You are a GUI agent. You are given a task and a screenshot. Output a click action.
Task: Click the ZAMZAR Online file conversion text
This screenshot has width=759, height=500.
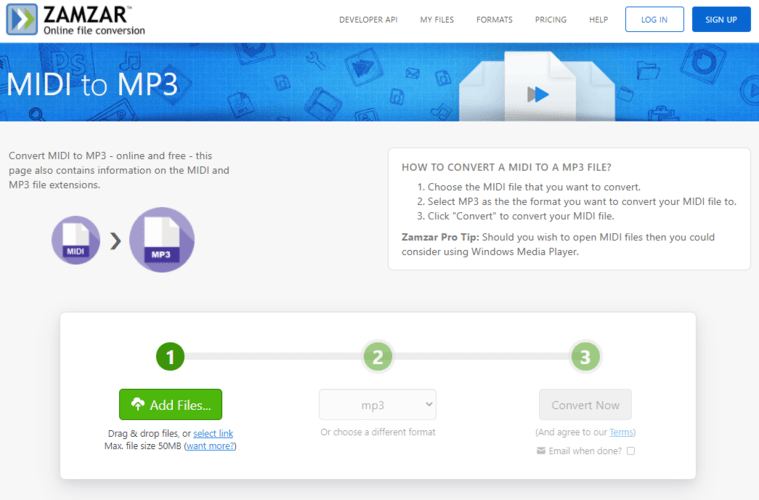[94, 20]
